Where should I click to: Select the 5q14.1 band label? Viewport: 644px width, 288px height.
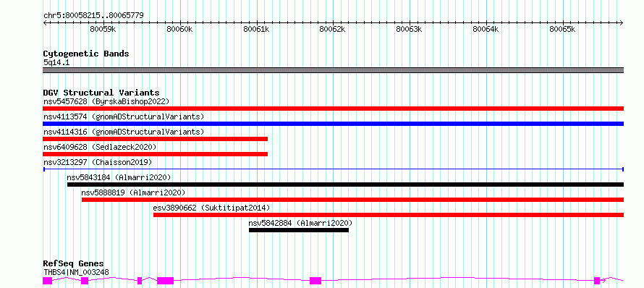pyautogui.click(x=56, y=62)
